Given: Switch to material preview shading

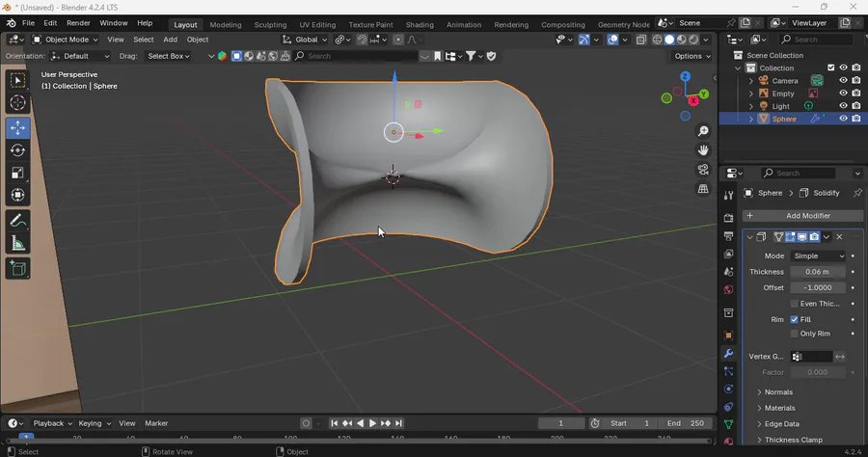Looking at the screenshot, I should 682,40.
